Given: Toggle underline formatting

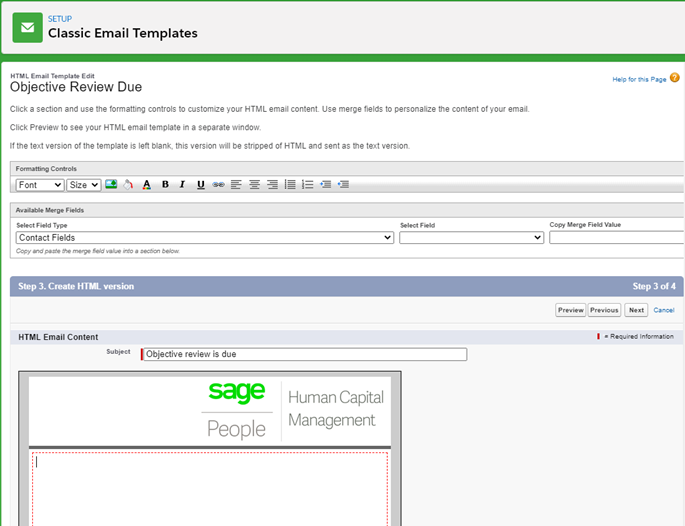Looking at the screenshot, I should pos(200,185).
